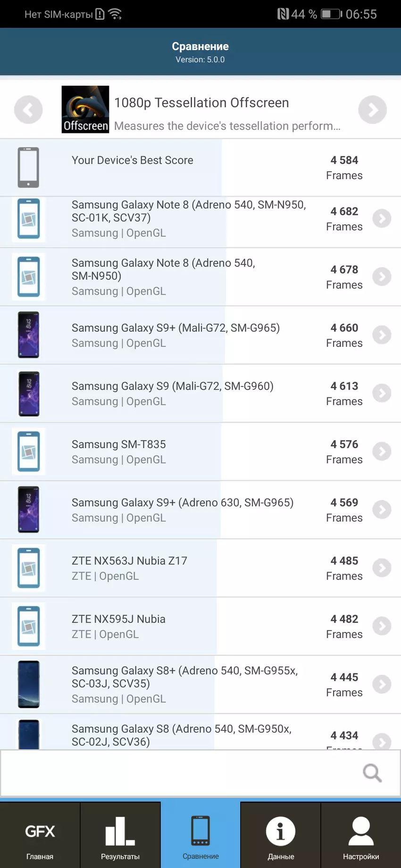Open Samsung Galaxy S9+ Adreno 630 entry

(x=183, y=509)
